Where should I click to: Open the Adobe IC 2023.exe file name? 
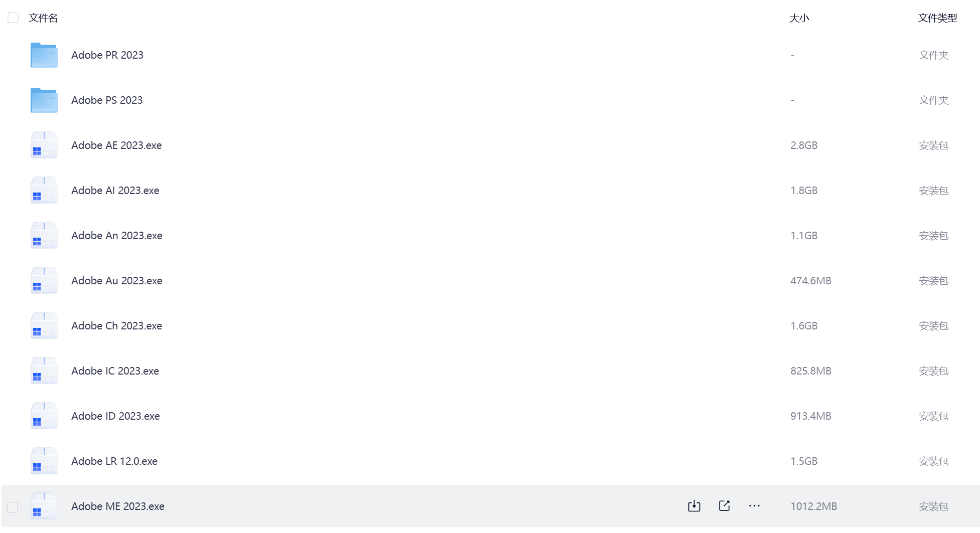115,371
